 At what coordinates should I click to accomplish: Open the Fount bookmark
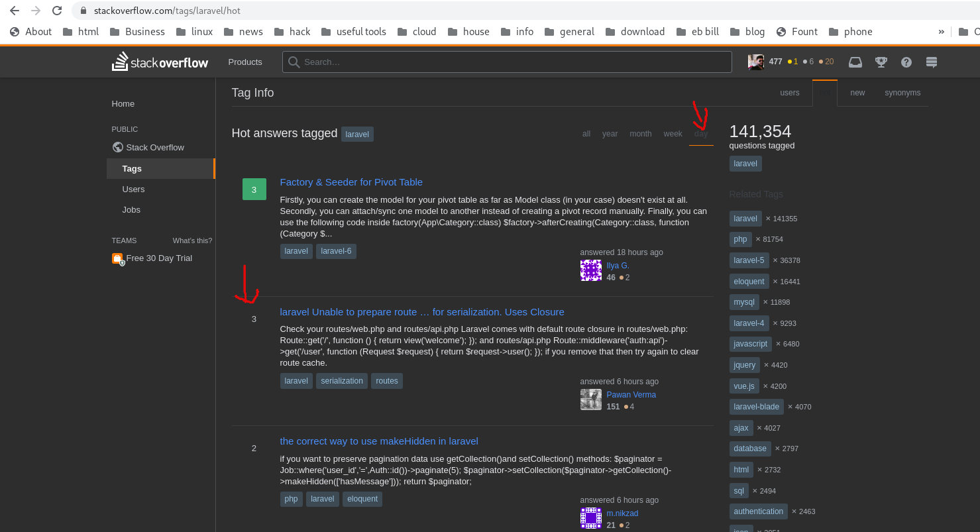coord(796,32)
